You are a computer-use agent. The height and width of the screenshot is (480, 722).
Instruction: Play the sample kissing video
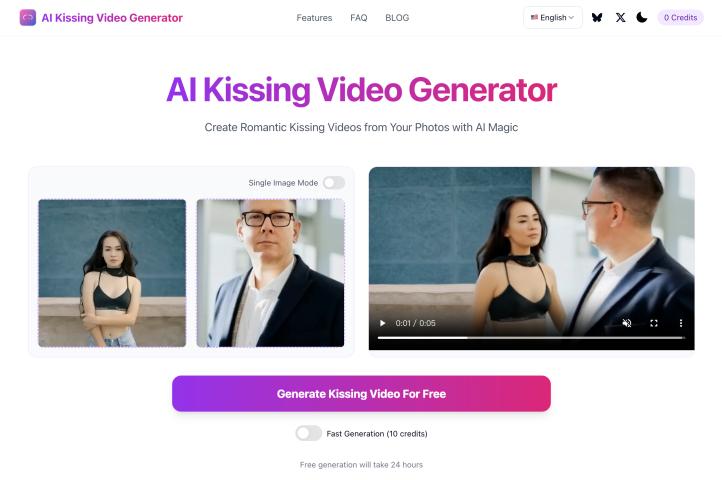tap(382, 323)
